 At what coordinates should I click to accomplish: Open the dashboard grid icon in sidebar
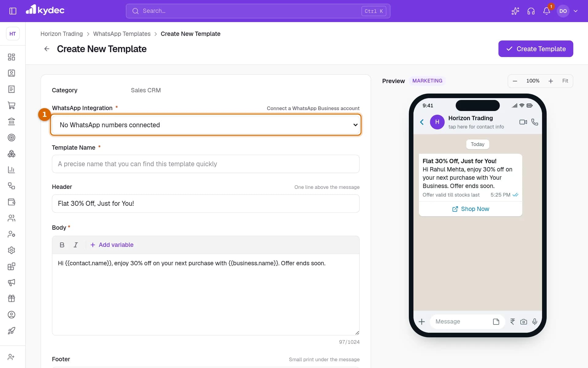pos(11,57)
